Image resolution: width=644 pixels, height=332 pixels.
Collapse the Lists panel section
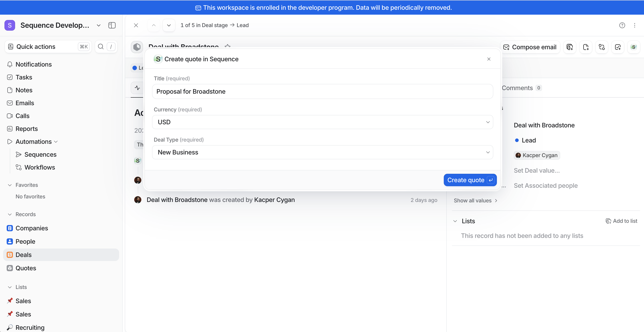click(x=455, y=221)
